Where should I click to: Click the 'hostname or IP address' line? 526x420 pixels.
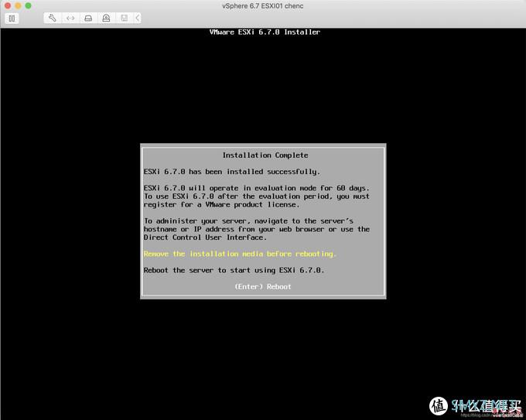(x=257, y=229)
